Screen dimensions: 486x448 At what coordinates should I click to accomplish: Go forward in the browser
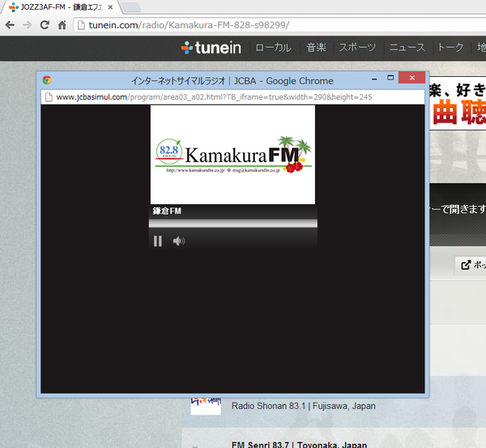click(28, 25)
